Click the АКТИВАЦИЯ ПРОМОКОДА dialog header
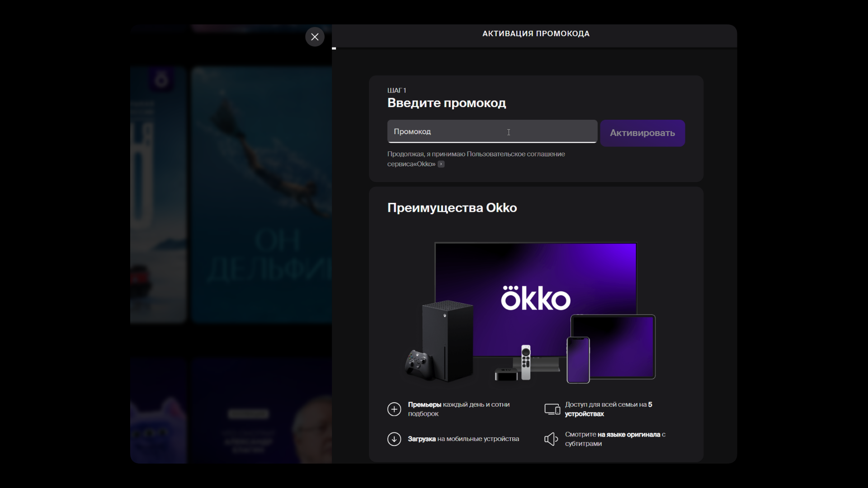 tap(535, 33)
